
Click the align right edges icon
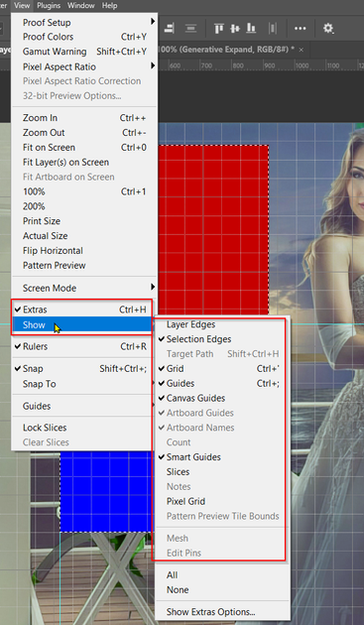click(170, 29)
